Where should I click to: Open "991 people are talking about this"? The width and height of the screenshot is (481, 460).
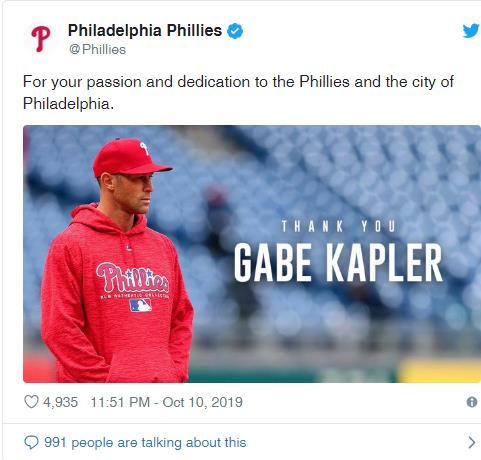[145, 443]
